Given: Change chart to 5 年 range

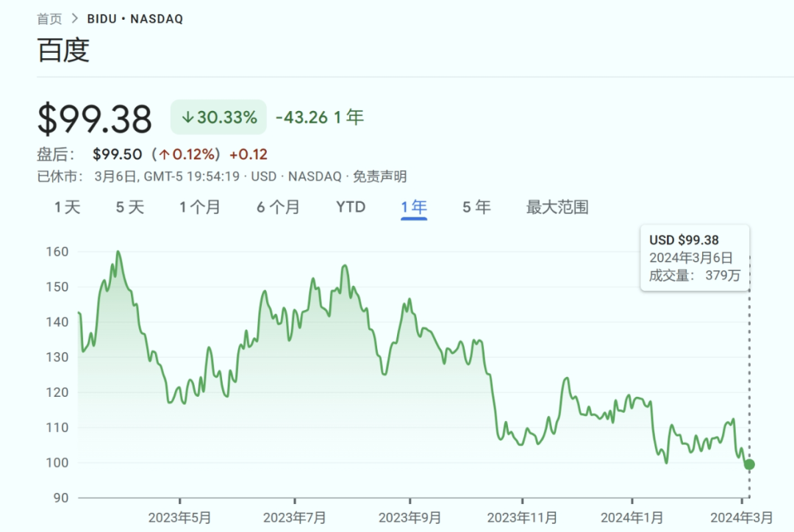Looking at the screenshot, I should (x=476, y=207).
